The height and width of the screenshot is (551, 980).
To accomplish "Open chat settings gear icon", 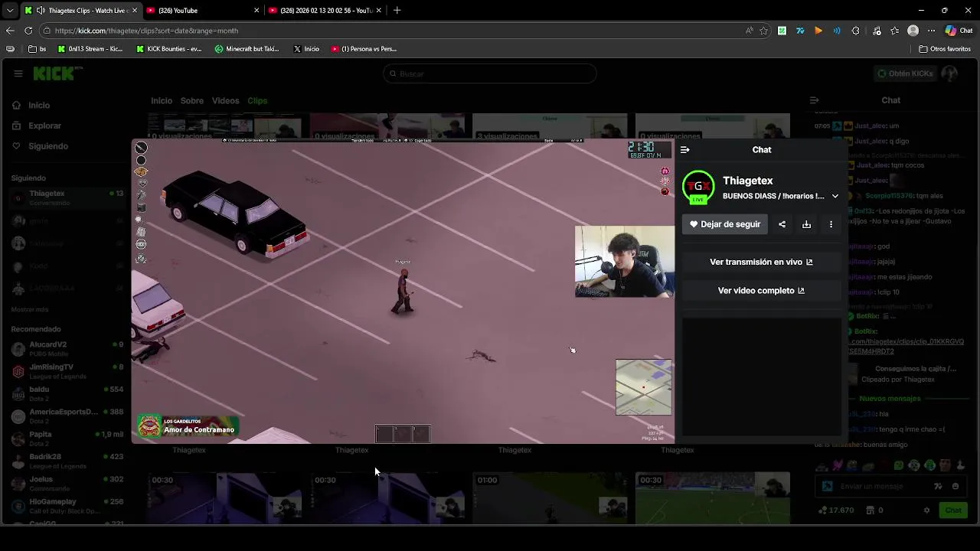I will coord(927,510).
